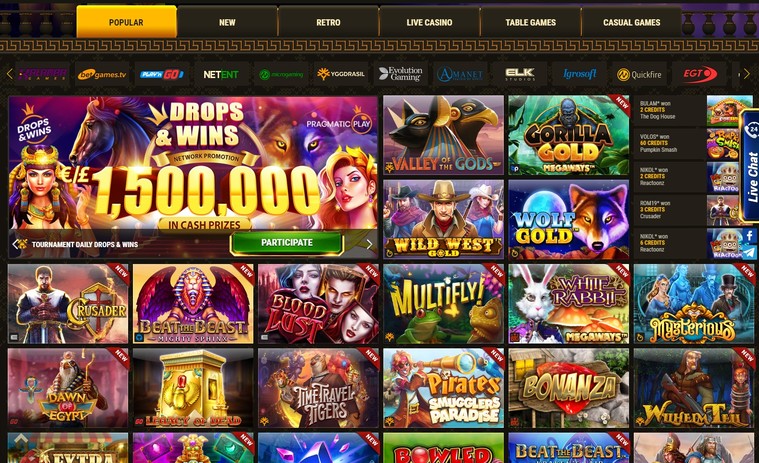This screenshot has height=463, width=759.
Task: Open the Quickfire provider logo
Action: point(639,75)
